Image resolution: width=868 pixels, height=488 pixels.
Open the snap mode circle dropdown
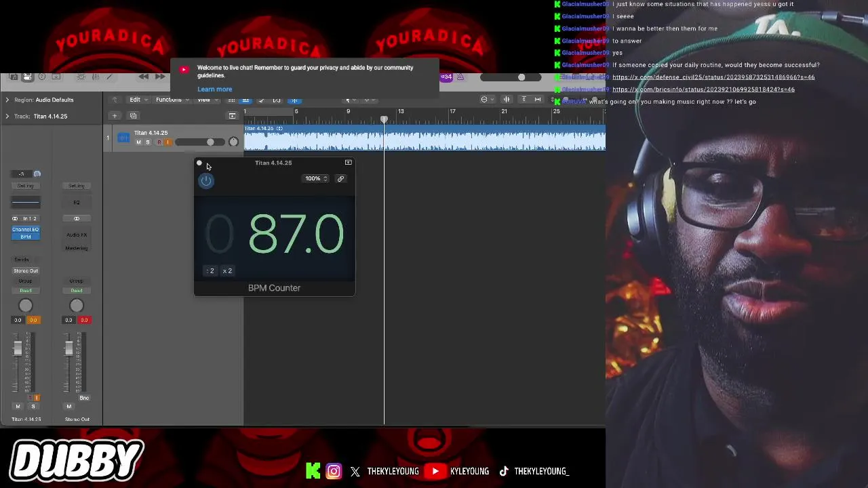tap(488, 100)
